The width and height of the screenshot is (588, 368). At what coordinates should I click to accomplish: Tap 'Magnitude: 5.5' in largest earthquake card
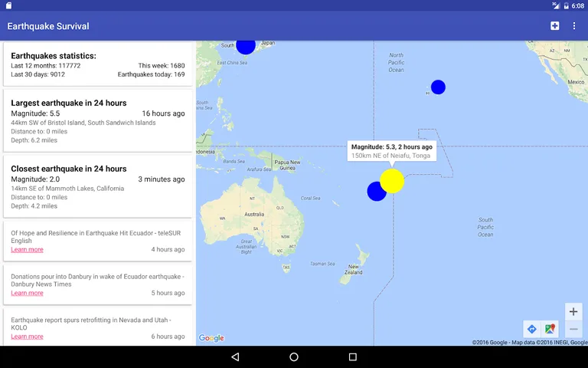click(x=35, y=113)
